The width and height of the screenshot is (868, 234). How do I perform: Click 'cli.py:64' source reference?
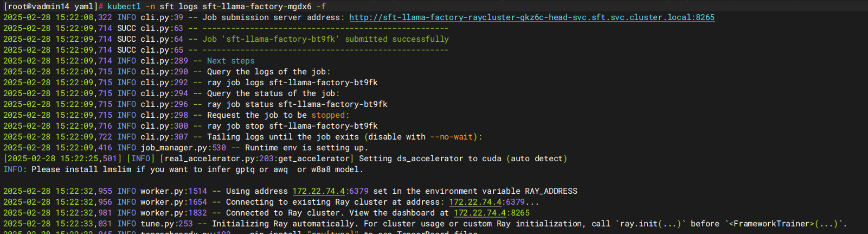coord(162,39)
